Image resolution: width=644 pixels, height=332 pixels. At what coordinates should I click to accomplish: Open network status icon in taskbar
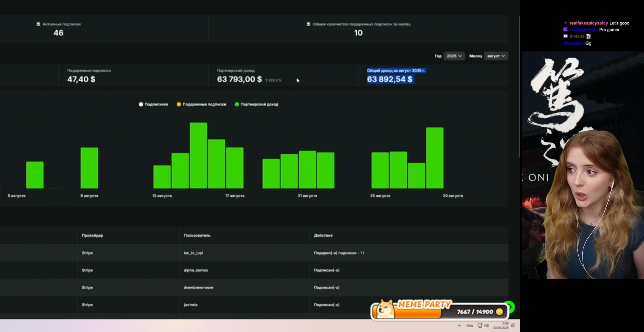480,326
